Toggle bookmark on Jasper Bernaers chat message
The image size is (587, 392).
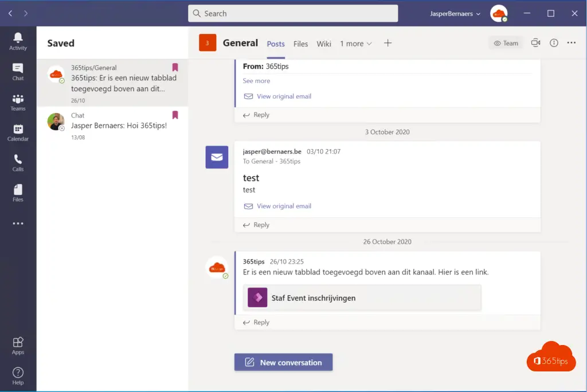[x=175, y=115]
